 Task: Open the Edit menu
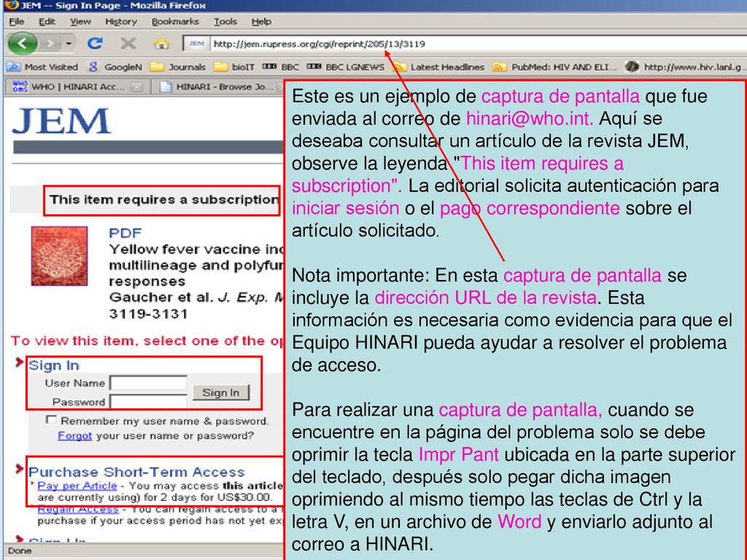tap(47, 21)
